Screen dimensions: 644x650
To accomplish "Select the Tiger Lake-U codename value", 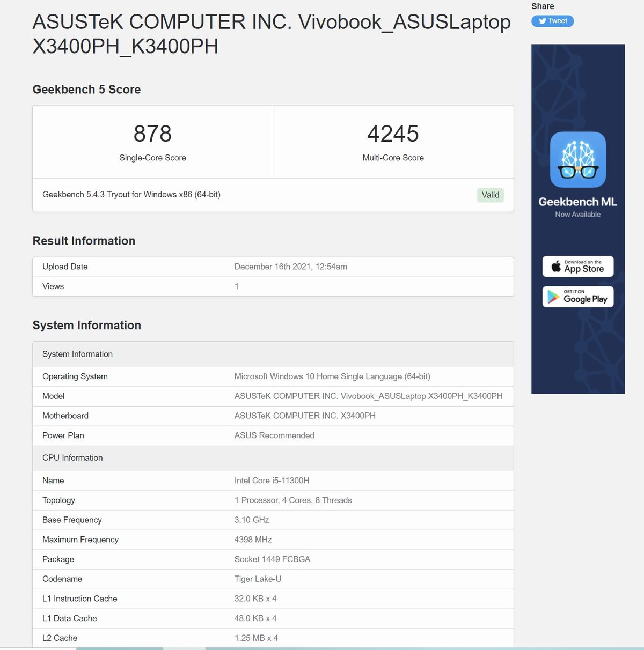I will point(258,579).
